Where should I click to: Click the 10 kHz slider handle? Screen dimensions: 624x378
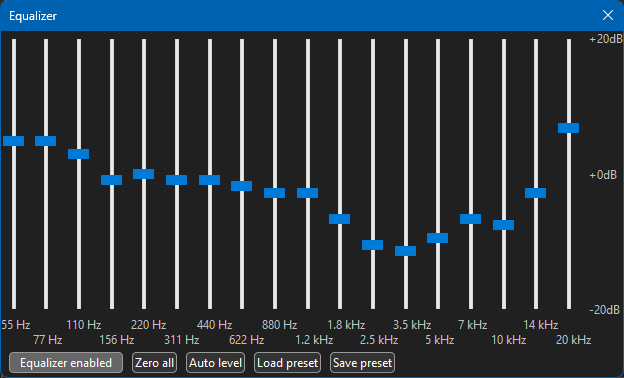(x=503, y=225)
